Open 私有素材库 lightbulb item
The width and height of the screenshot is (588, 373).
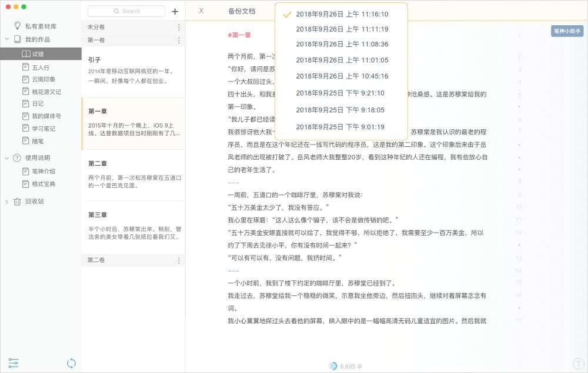click(x=18, y=26)
